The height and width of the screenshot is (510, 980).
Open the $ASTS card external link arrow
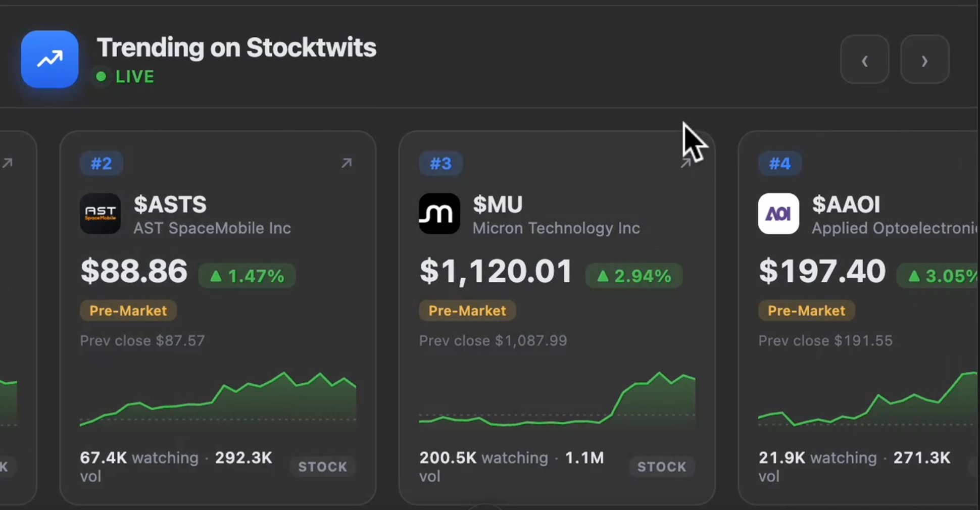(x=346, y=163)
